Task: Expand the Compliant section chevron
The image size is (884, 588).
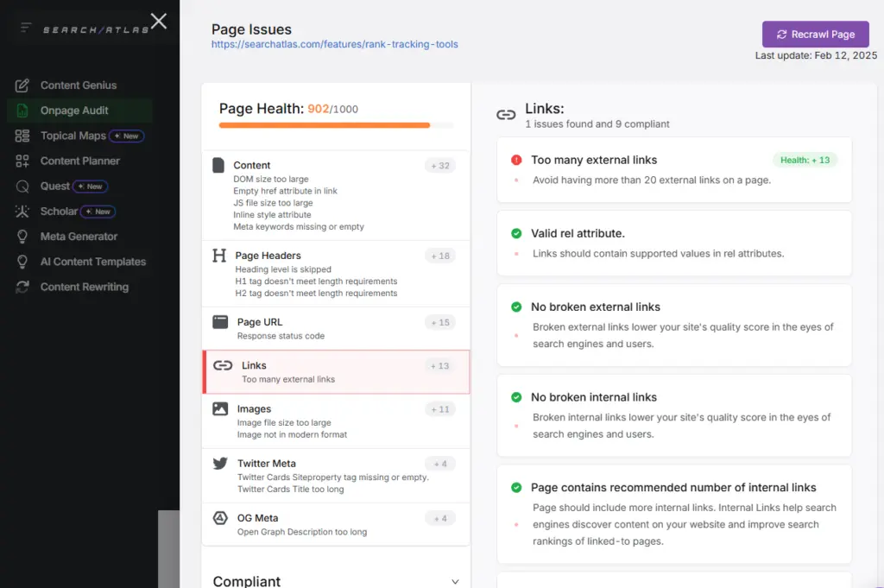Action: [455, 581]
